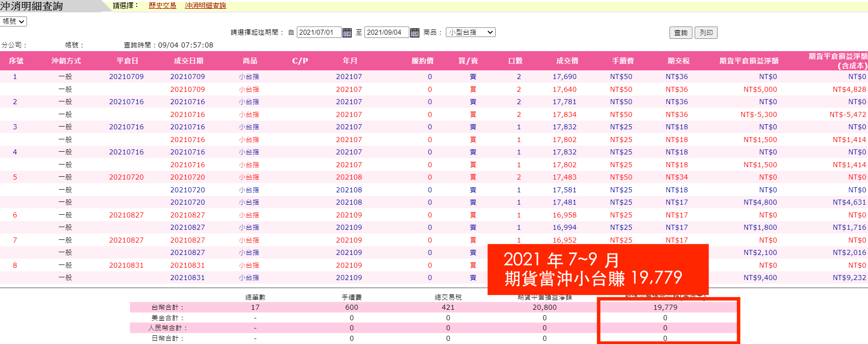Screen dimensions: 868x344
Task: Select 損益淨額 total 20,800
Action: [545, 307]
